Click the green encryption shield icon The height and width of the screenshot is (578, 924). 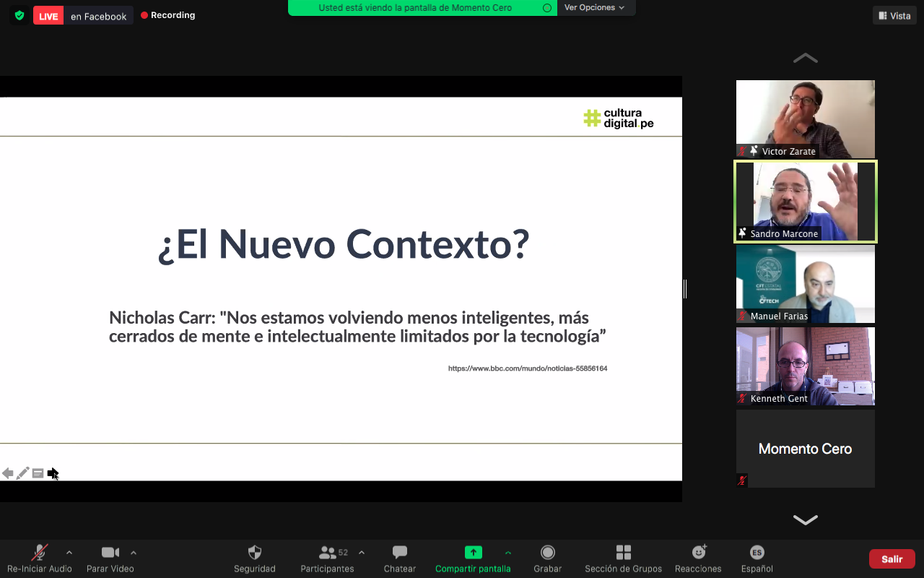point(19,15)
